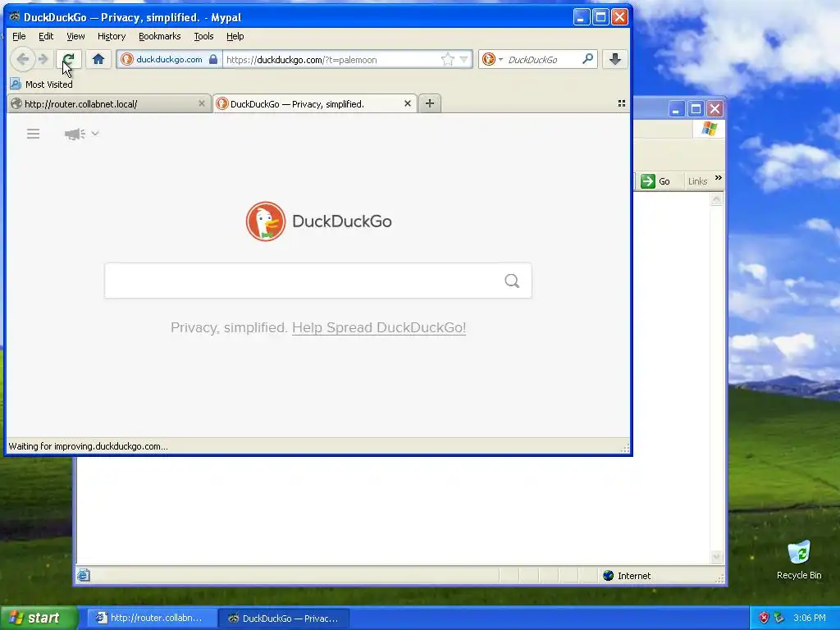This screenshot has width=840, height=630.
Task: Click the duckduckgo.com site identity button
Action: (x=168, y=59)
